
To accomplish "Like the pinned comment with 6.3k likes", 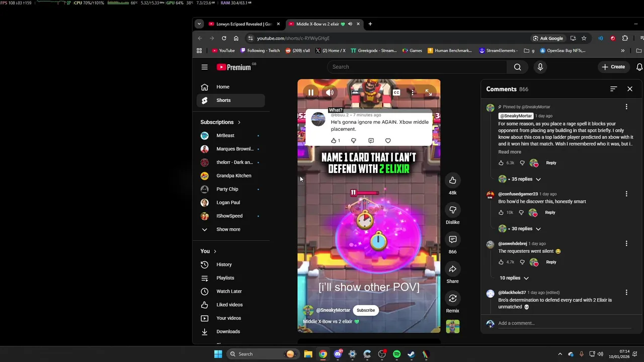I will pos(501,163).
